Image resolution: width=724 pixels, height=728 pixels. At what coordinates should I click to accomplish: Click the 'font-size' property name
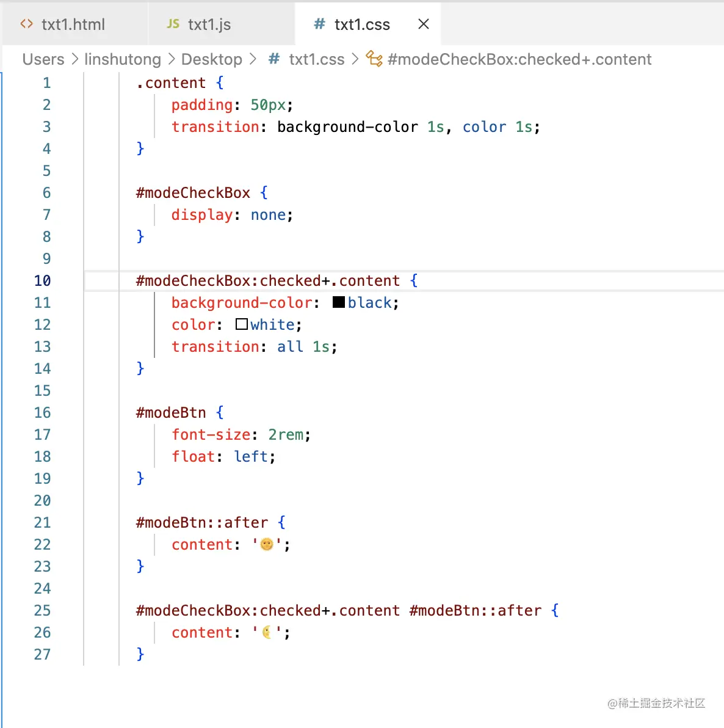click(x=211, y=435)
